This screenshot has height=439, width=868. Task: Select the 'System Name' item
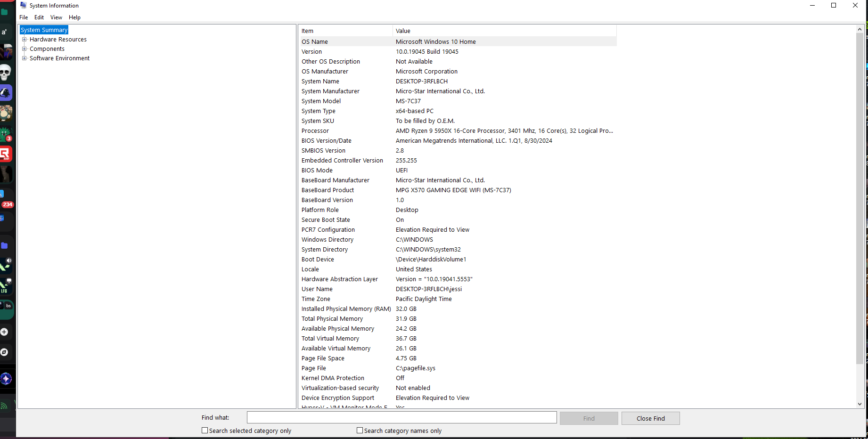(x=320, y=81)
